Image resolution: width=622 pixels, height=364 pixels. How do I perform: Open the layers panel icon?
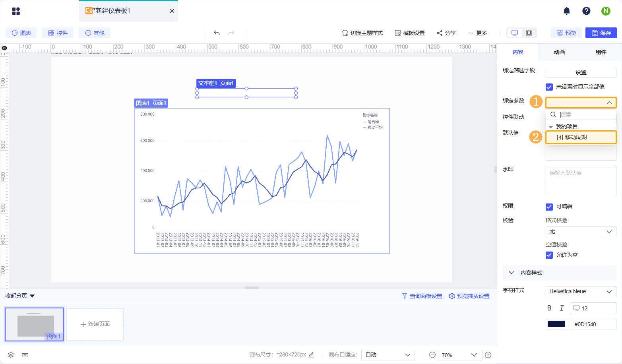pyautogui.click(x=11, y=355)
